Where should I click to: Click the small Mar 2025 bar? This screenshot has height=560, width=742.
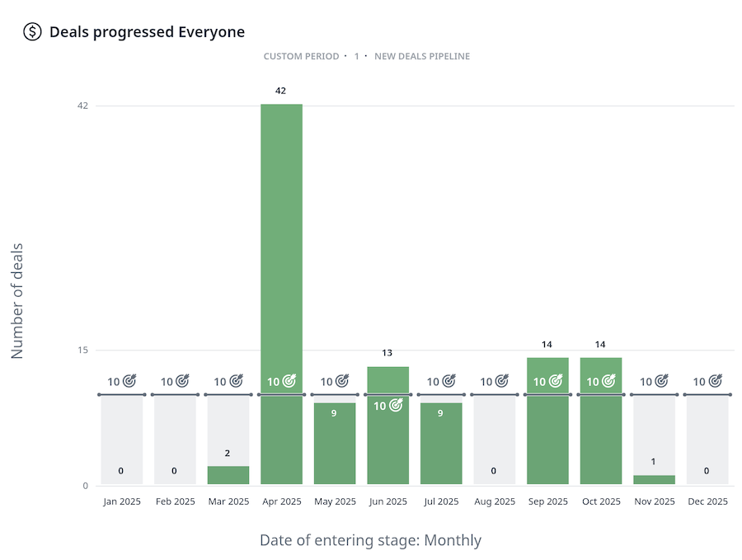click(x=228, y=475)
